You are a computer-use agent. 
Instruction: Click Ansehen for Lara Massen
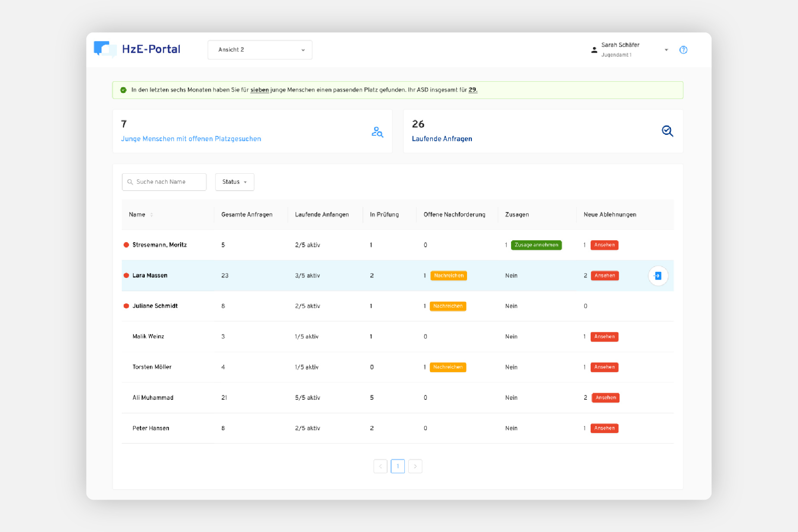coord(604,276)
